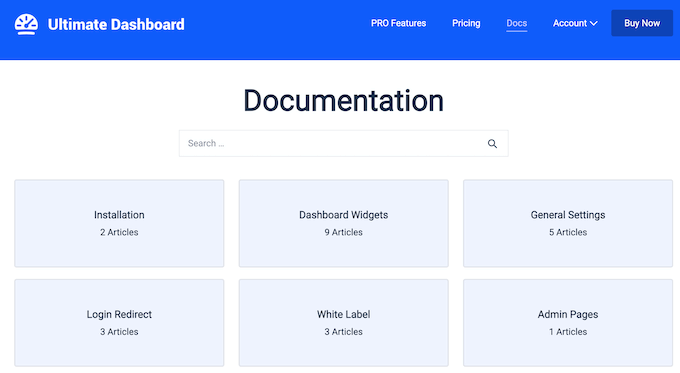Click the Documentation page heading
Image resolution: width=680 pixels, height=373 pixels.
(343, 101)
